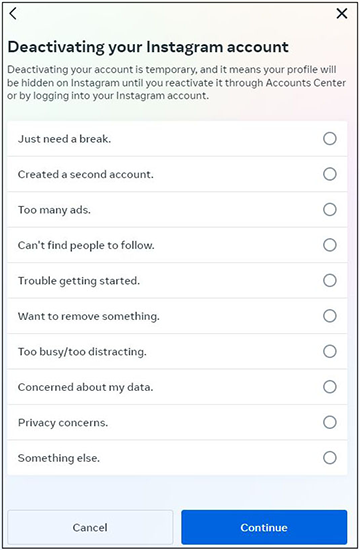The height and width of the screenshot is (550, 360).
Task: Click the 'Privacy concerns.' option label
Action: click(x=63, y=423)
